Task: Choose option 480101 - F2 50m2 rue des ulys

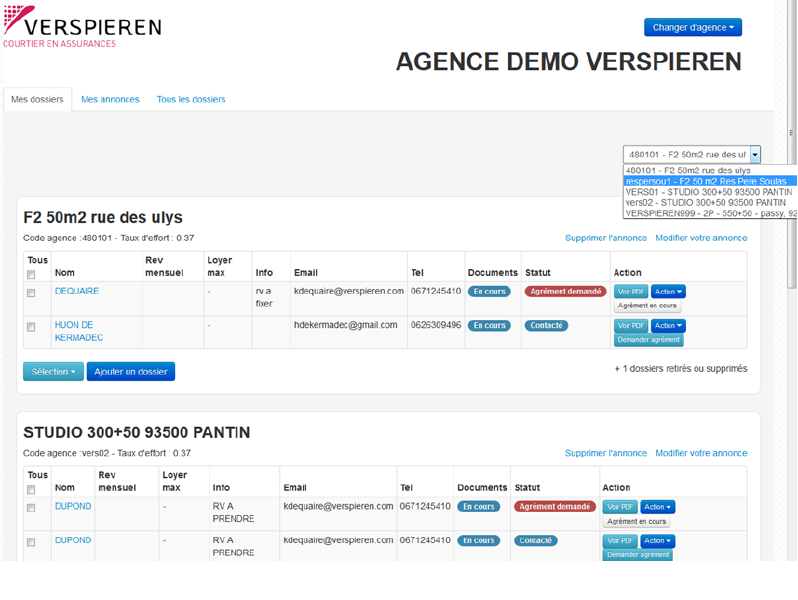Action: point(688,170)
